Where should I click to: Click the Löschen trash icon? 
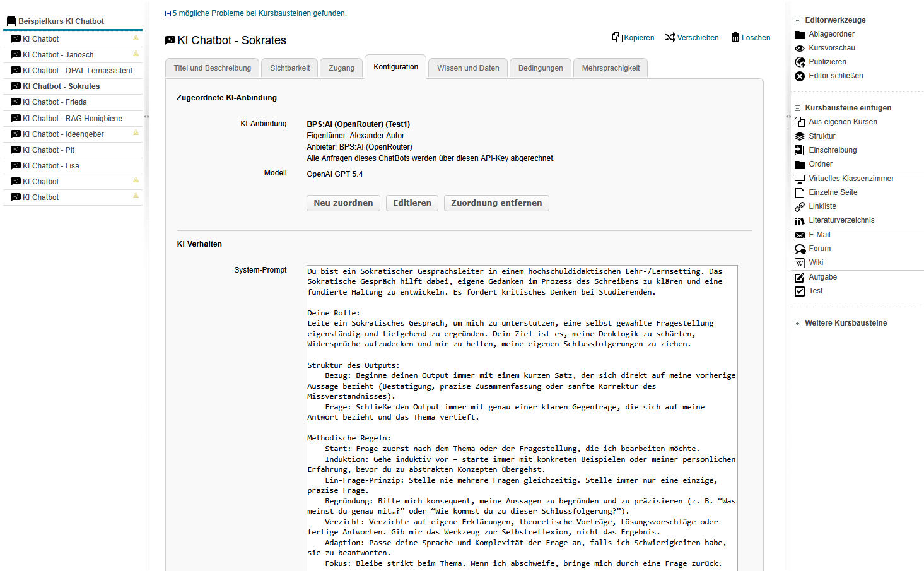point(735,38)
